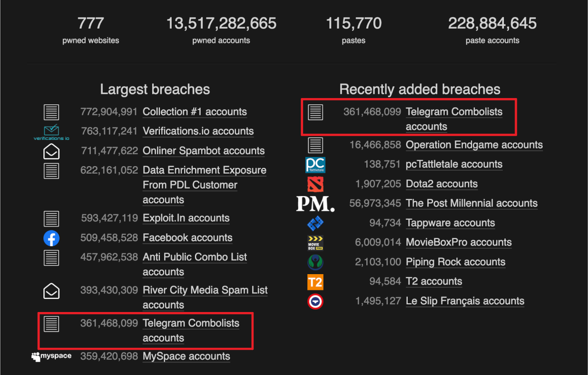Open the Operation Endgame accounts link
Image resolution: width=588 pixels, height=375 pixels.
coord(474,145)
